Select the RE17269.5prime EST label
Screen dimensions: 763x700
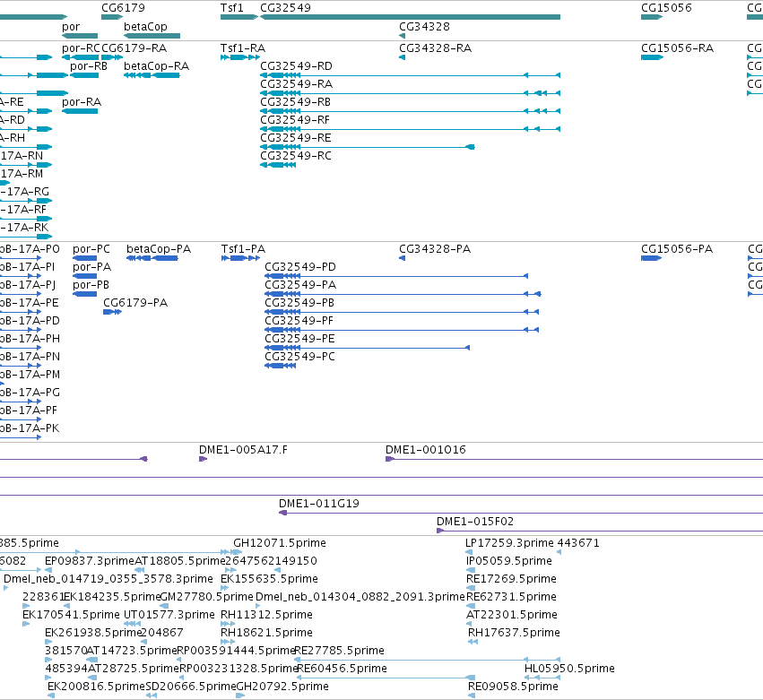tap(511, 579)
